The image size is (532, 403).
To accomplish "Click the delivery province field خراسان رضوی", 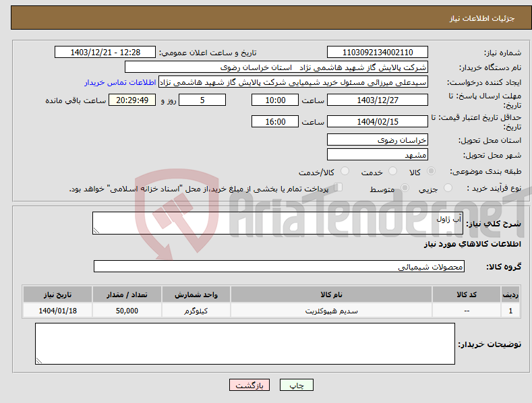I will (378, 139).
